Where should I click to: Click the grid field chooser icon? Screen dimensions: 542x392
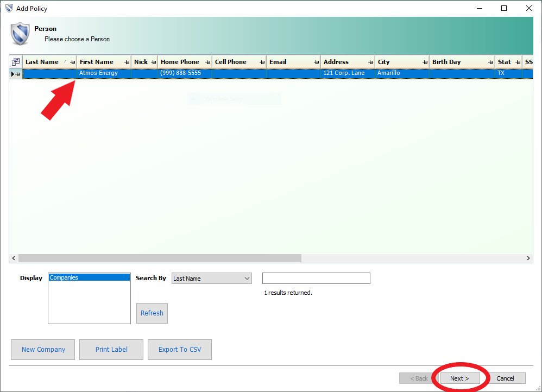16,62
